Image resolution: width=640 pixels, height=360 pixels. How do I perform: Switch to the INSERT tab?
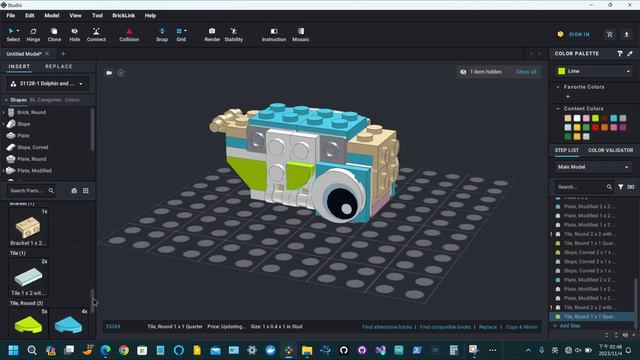tap(19, 67)
